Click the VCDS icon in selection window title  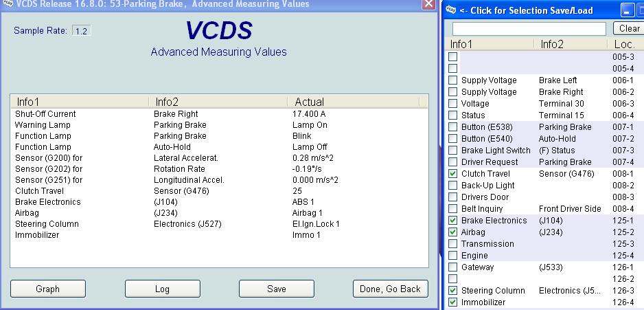(x=450, y=10)
